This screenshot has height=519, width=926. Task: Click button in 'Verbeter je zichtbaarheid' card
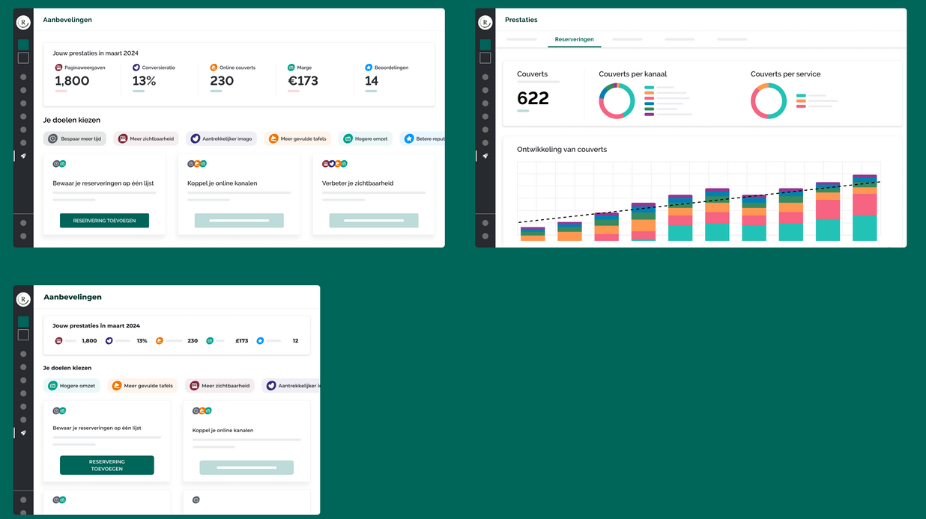click(x=373, y=220)
